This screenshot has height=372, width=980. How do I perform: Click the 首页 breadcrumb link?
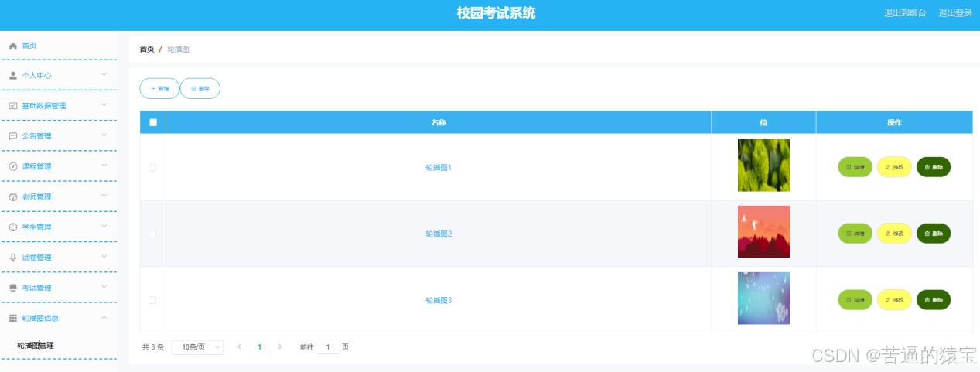pyautogui.click(x=146, y=49)
